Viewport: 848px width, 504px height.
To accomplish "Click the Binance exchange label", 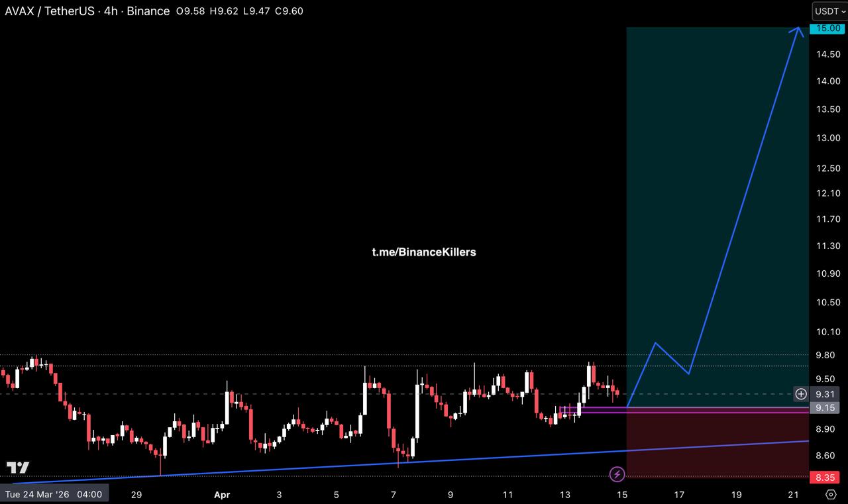I will click(x=150, y=11).
